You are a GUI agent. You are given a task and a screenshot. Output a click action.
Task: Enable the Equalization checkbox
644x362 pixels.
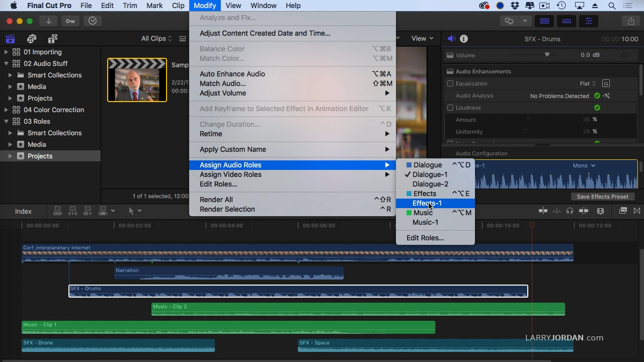click(x=450, y=83)
